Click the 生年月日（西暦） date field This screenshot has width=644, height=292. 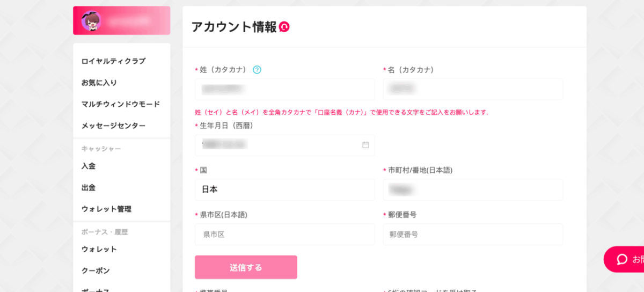285,145
